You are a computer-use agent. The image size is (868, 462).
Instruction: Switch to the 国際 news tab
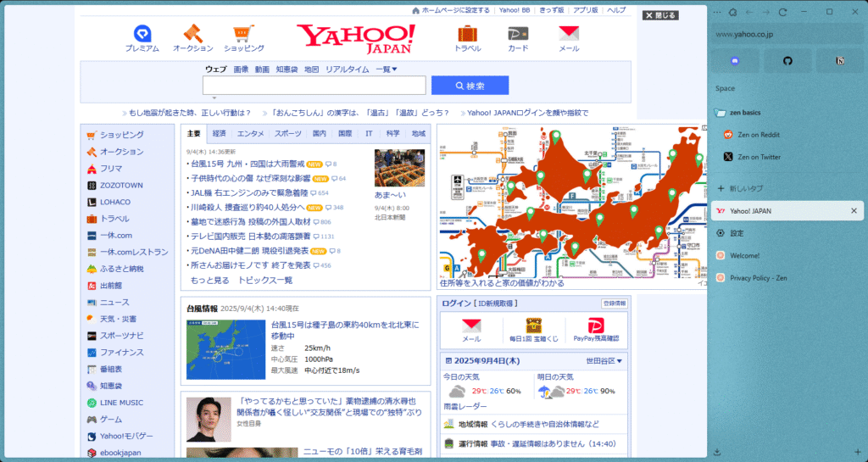click(x=346, y=133)
